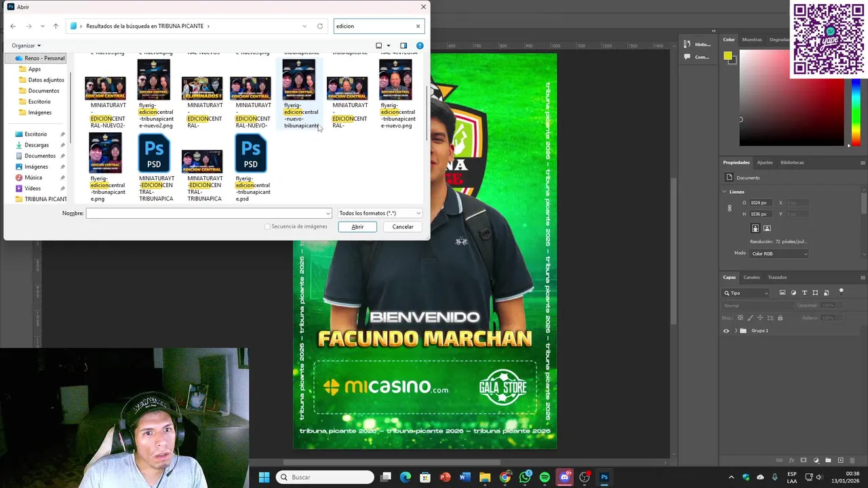Open Spotify from the taskbar
Viewport: 868px width, 488px height.
coord(545,477)
